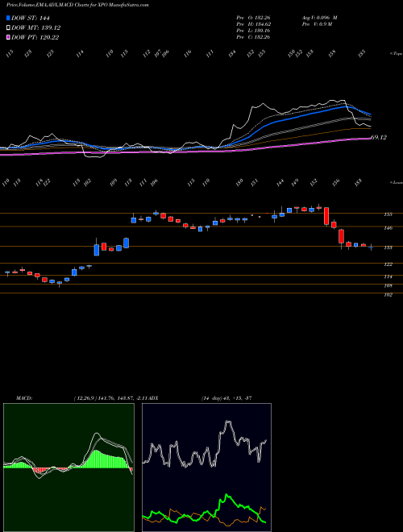Click the 'MACD:' panel heading
This screenshot has width=403, height=532.
pos(23,398)
